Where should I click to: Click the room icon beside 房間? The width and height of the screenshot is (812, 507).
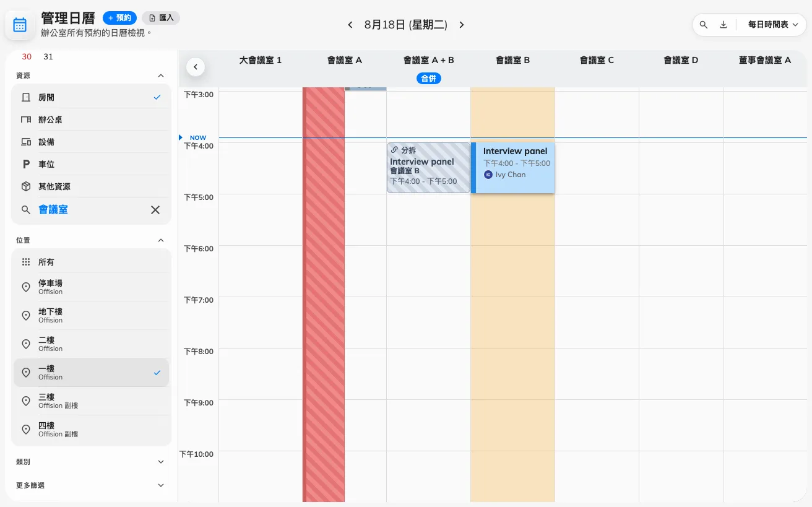click(26, 97)
